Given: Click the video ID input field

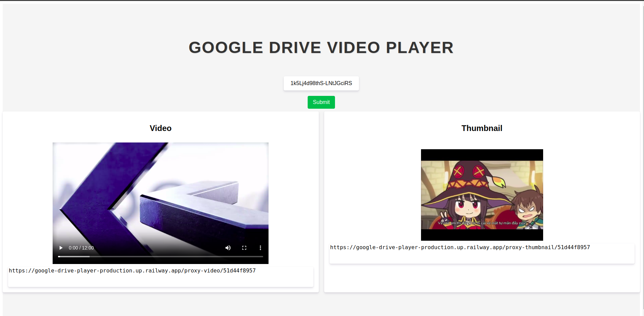Looking at the screenshot, I should [321, 83].
